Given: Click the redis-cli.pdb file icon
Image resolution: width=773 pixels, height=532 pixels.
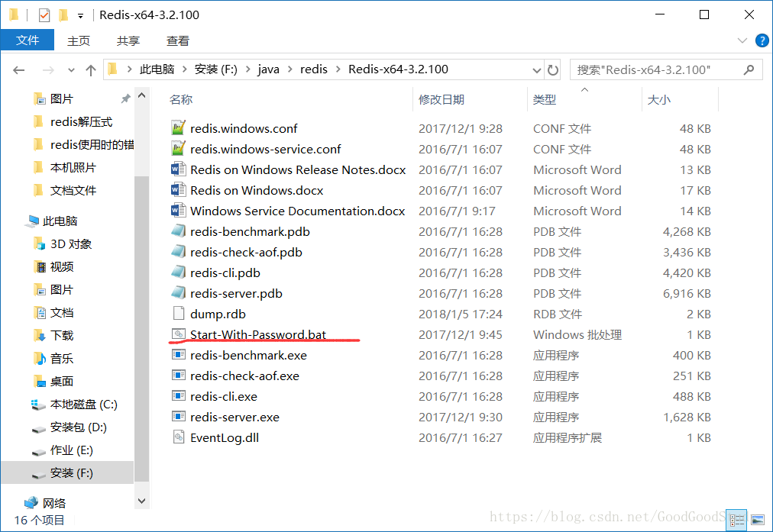Looking at the screenshot, I should pyautogui.click(x=178, y=272).
